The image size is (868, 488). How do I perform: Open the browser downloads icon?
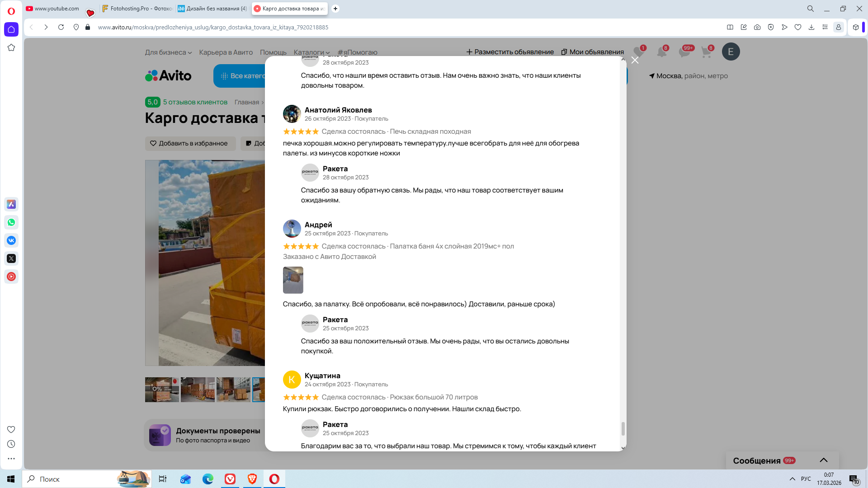pyautogui.click(x=811, y=27)
